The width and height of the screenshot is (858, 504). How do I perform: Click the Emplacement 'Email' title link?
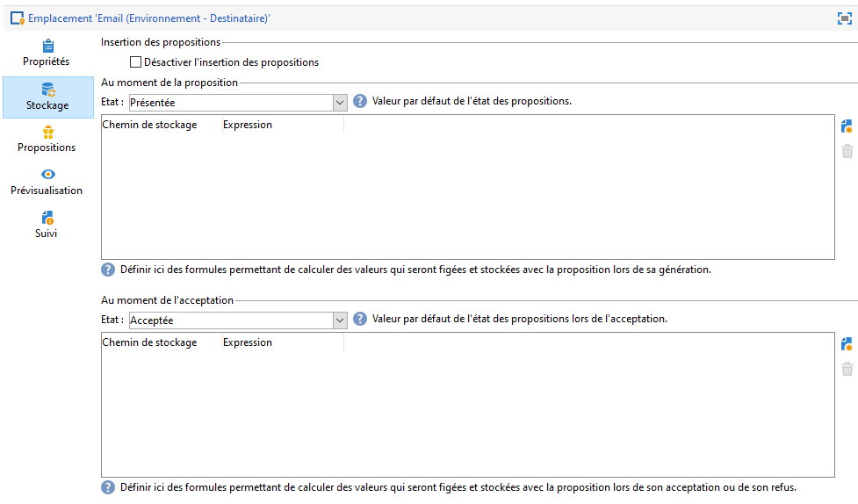tap(148, 18)
